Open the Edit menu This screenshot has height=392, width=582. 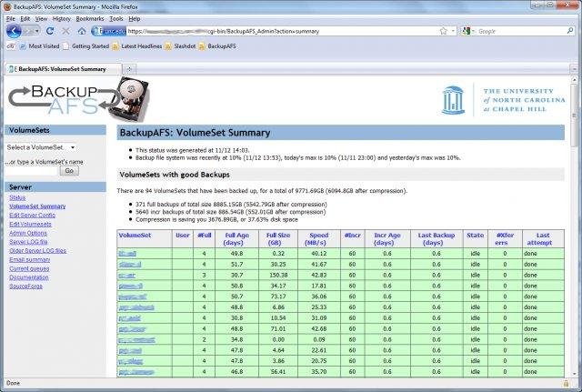pos(25,18)
